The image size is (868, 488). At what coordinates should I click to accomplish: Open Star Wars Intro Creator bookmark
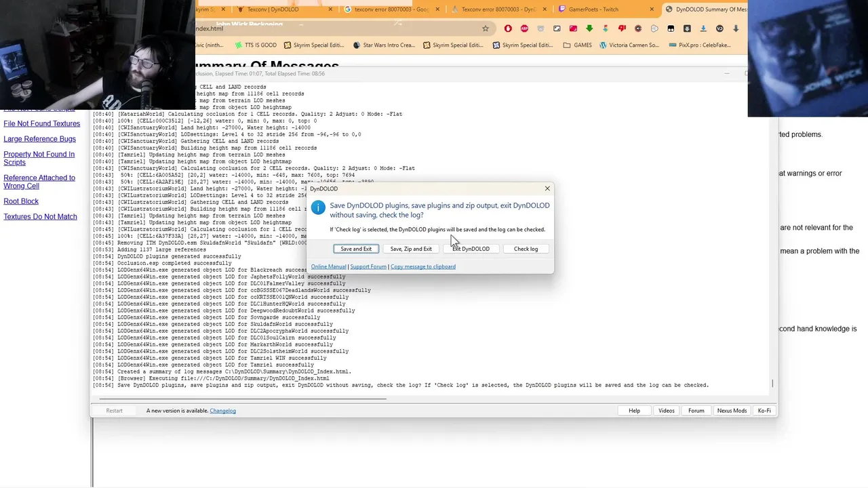384,45
